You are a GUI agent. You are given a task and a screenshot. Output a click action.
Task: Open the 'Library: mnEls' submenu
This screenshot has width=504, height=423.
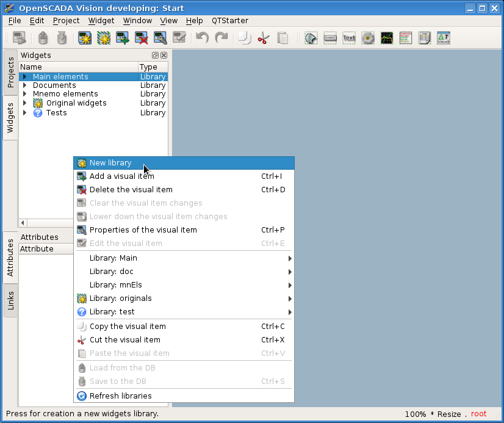point(184,285)
